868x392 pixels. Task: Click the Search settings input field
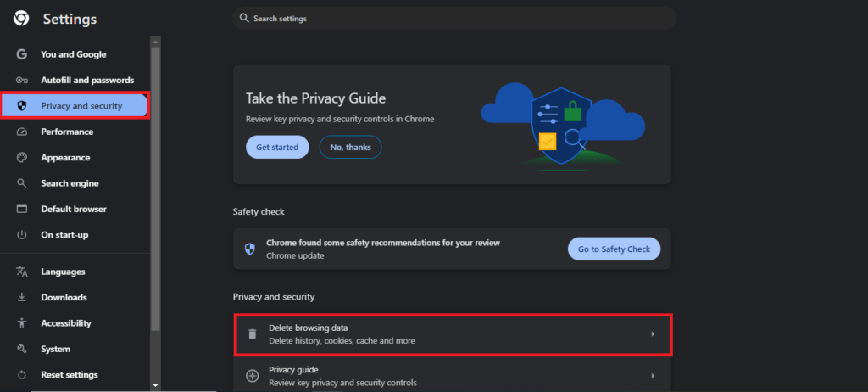click(454, 19)
